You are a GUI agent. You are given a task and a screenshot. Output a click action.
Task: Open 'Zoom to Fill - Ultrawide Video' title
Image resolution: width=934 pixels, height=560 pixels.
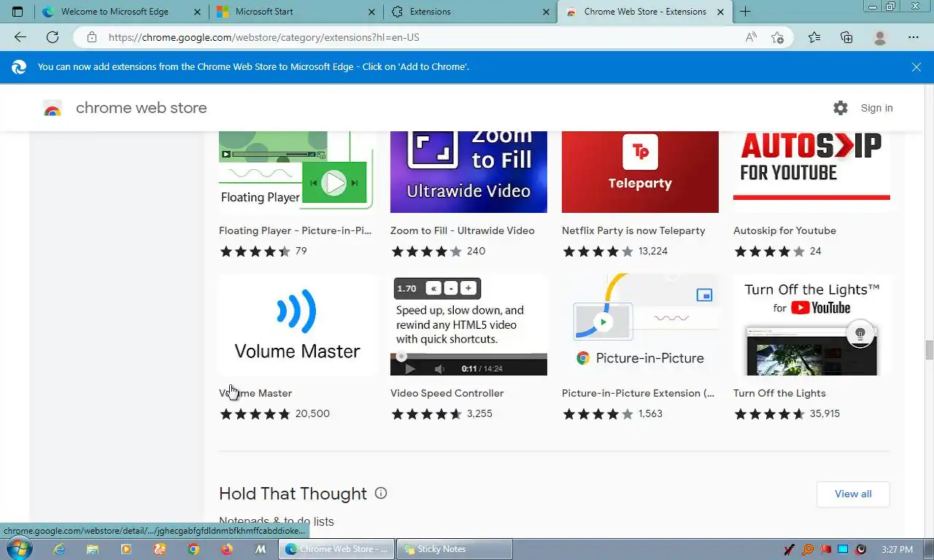[x=462, y=230]
